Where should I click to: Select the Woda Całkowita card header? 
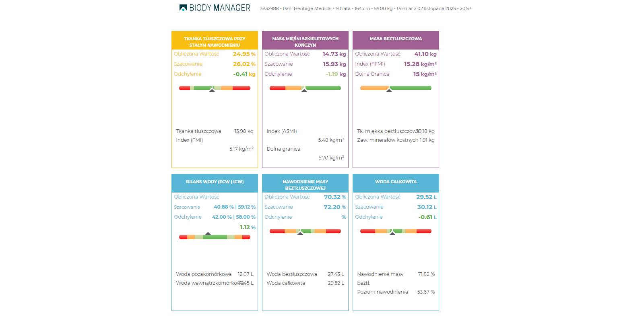[396, 182]
